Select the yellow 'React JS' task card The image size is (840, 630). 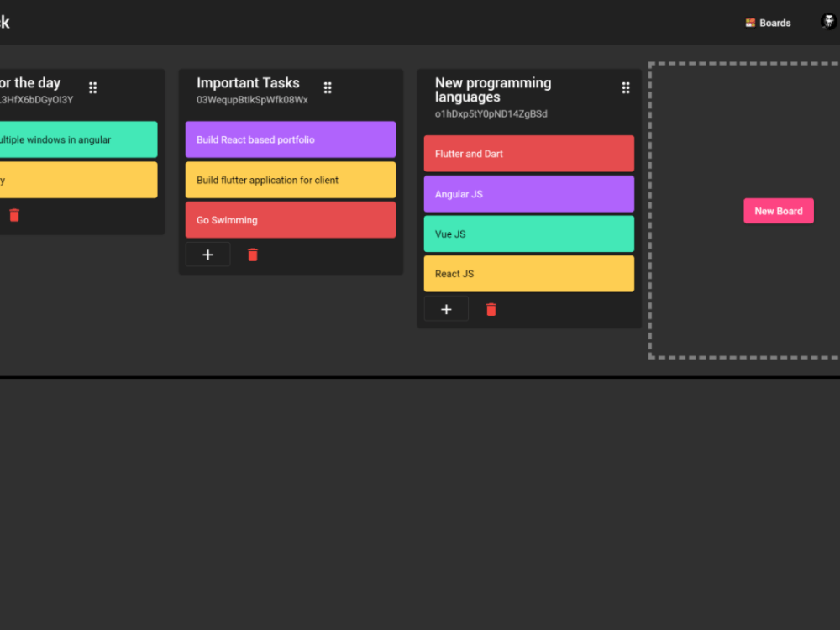528,274
